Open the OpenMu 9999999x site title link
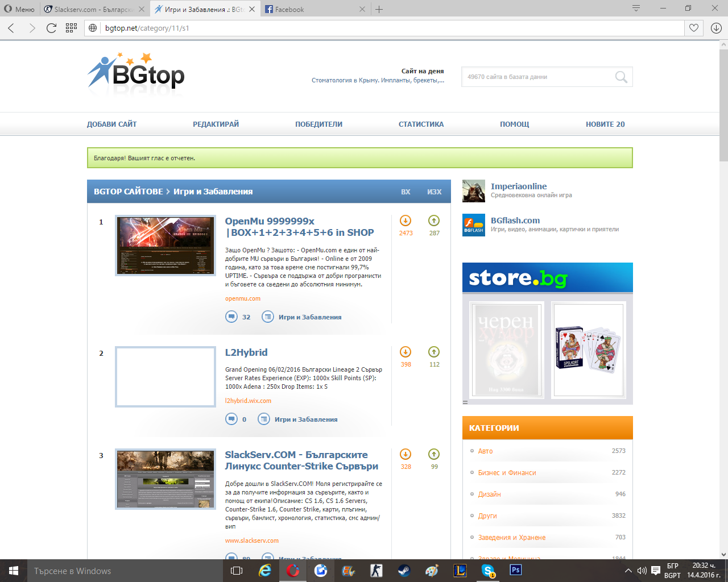This screenshot has width=728, height=582. (299, 227)
